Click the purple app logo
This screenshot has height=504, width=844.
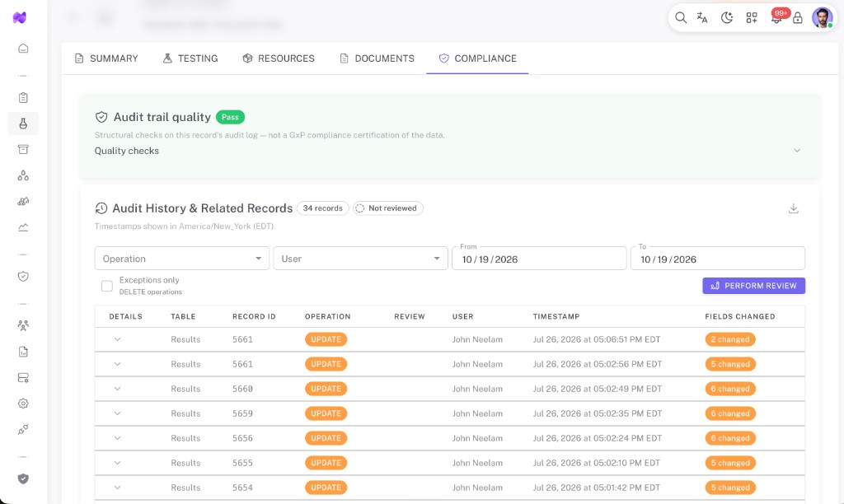(20, 18)
